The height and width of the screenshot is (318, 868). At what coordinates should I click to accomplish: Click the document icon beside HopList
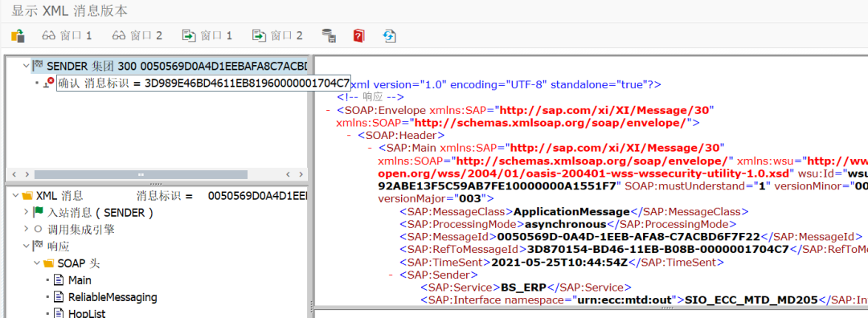59,313
